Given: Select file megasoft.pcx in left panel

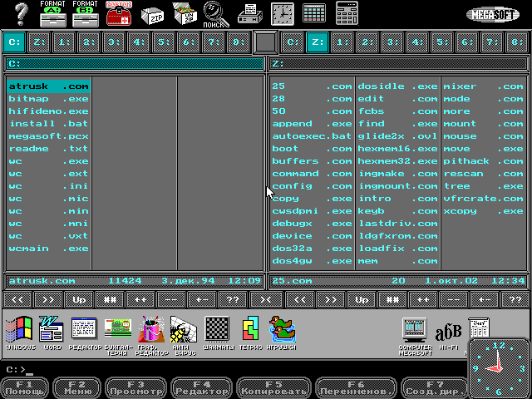Looking at the screenshot, I should pyautogui.click(x=48, y=136).
